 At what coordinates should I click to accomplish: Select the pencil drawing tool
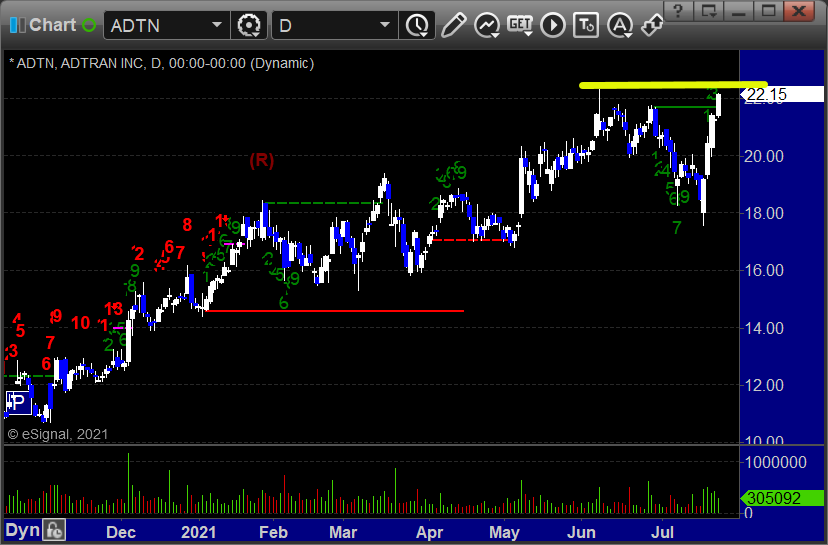tap(453, 25)
